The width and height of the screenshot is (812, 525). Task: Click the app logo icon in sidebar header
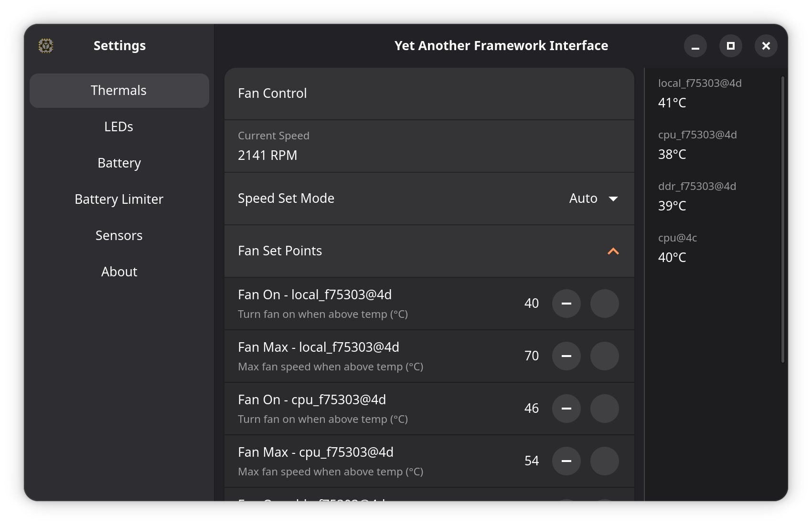(x=46, y=46)
